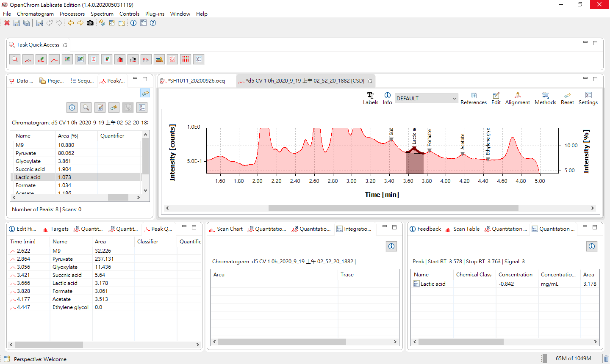Switch to the Scan Table tab

pyautogui.click(x=466, y=229)
